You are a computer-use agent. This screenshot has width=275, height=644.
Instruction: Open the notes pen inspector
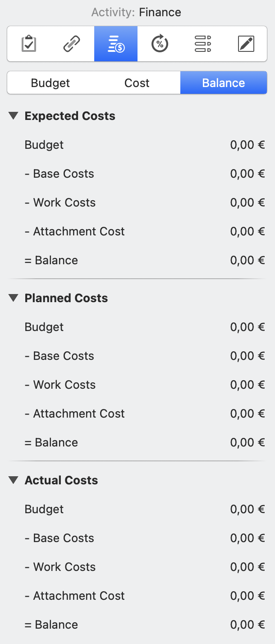click(246, 44)
